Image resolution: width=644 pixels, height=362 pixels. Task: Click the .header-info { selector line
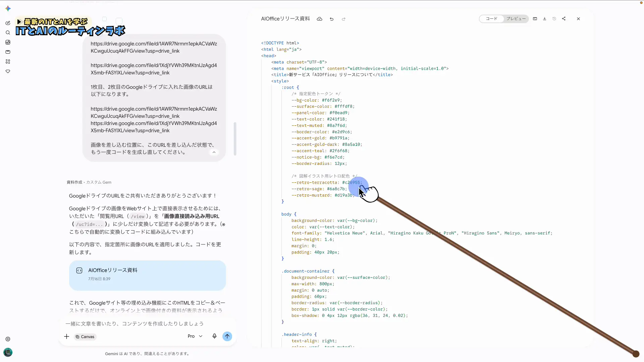(x=299, y=335)
